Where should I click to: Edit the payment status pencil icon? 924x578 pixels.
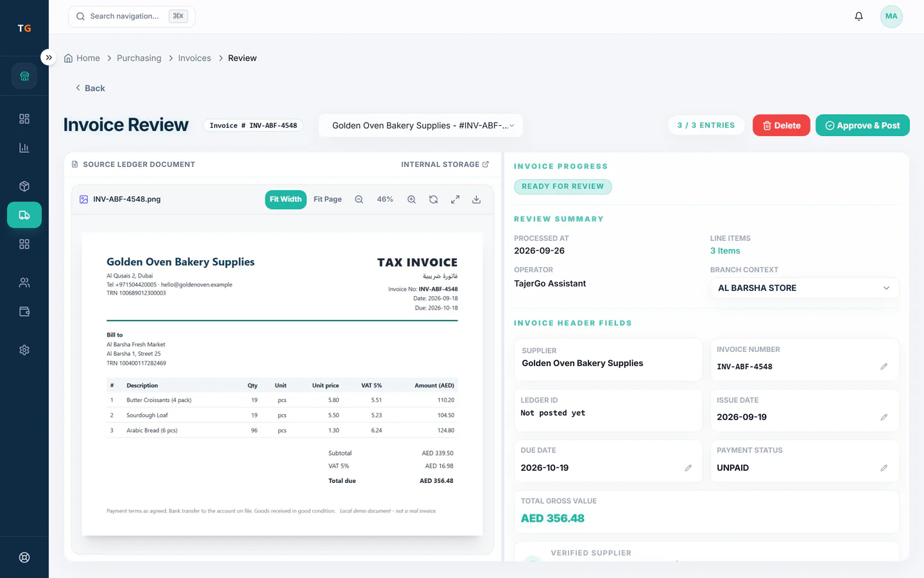tap(884, 468)
